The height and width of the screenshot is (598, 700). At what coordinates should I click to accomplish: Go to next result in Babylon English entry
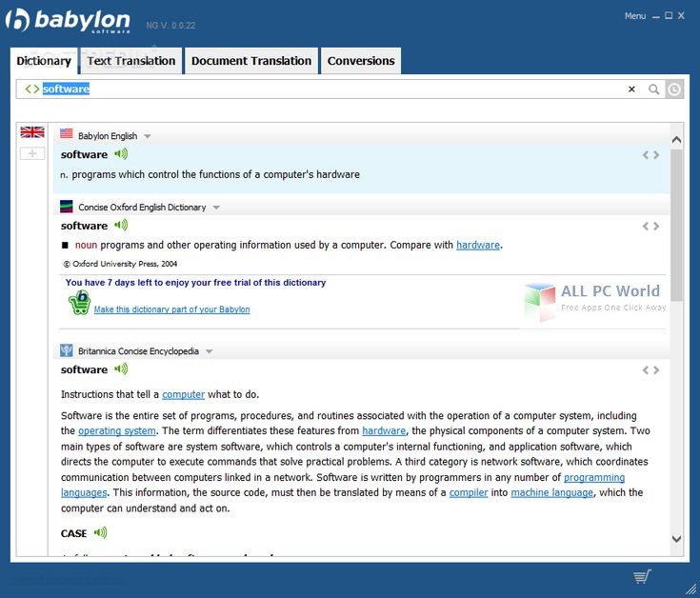coord(656,155)
